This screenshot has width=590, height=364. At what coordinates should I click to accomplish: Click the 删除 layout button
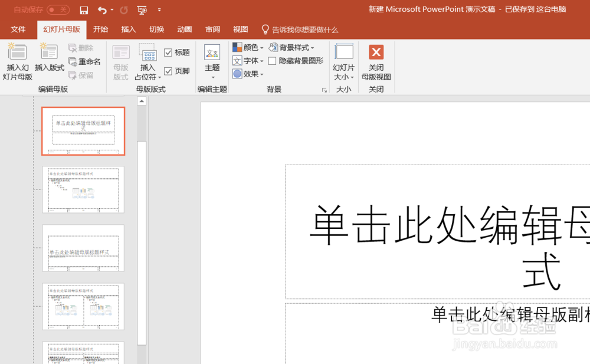pyautogui.click(x=80, y=48)
